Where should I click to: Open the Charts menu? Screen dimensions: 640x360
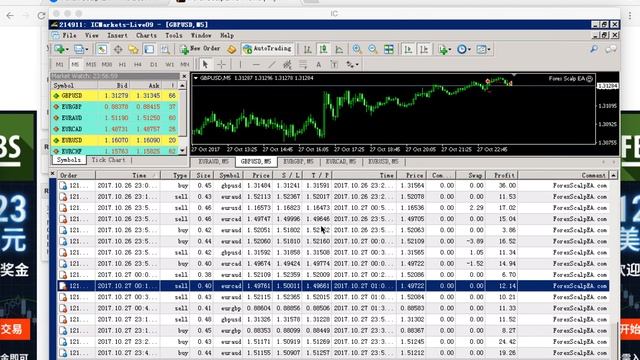[147, 36]
